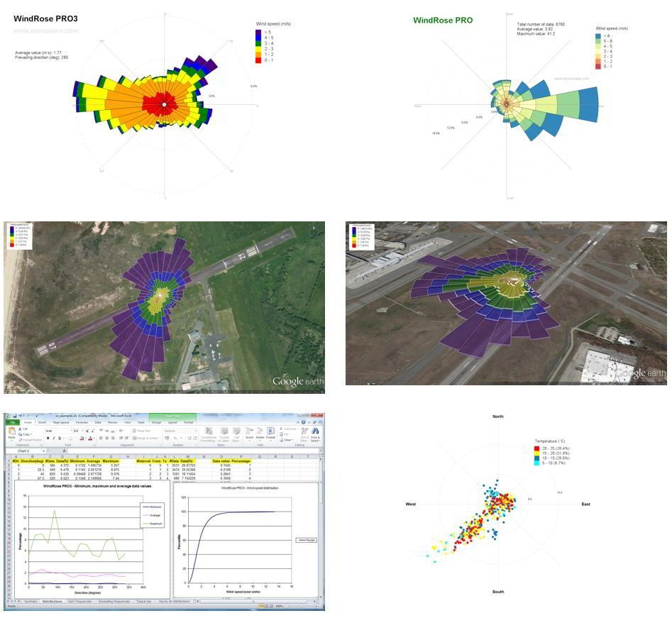Switch to the Formulas ribbon tab
The image size is (672, 618).
point(82,423)
